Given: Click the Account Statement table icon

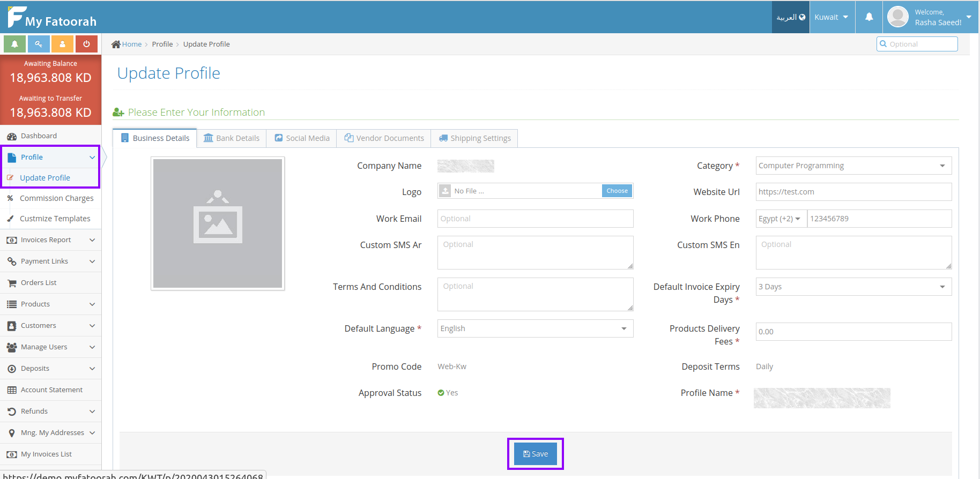Looking at the screenshot, I should 12,390.
